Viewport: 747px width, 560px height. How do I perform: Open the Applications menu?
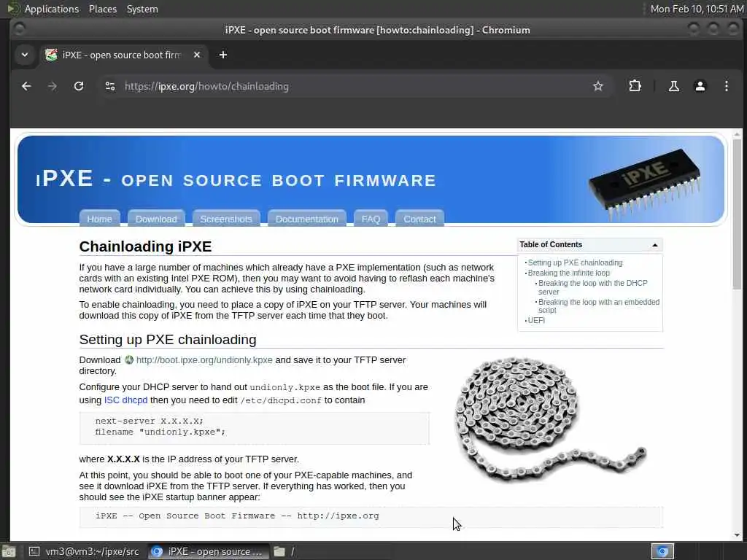pyautogui.click(x=52, y=9)
